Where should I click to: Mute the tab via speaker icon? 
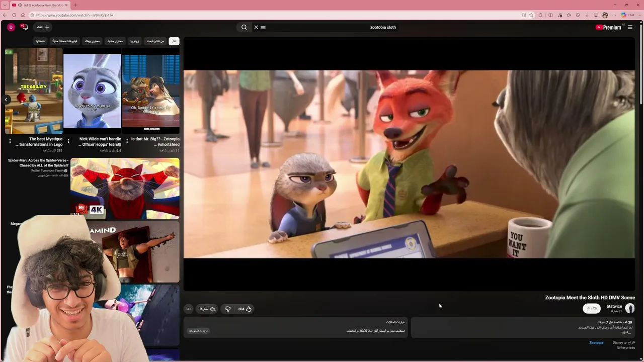click(x=19, y=5)
